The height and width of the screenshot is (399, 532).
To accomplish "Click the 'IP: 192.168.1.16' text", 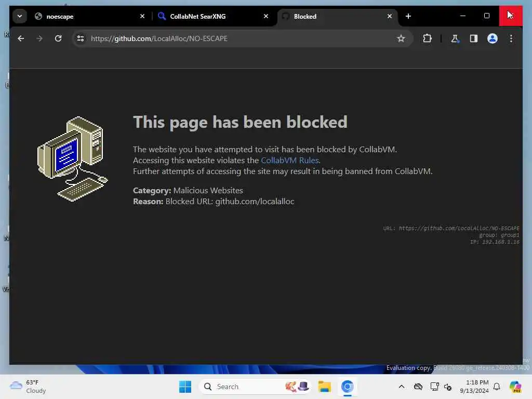I will point(495,242).
